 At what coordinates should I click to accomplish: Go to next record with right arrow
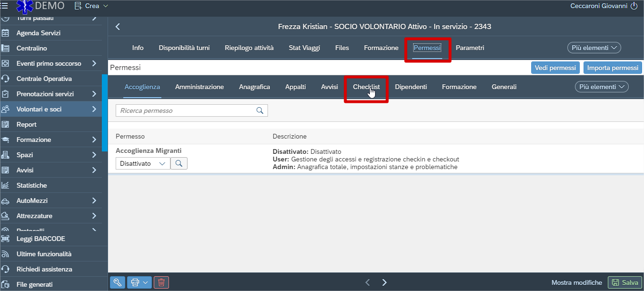[385, 282]
